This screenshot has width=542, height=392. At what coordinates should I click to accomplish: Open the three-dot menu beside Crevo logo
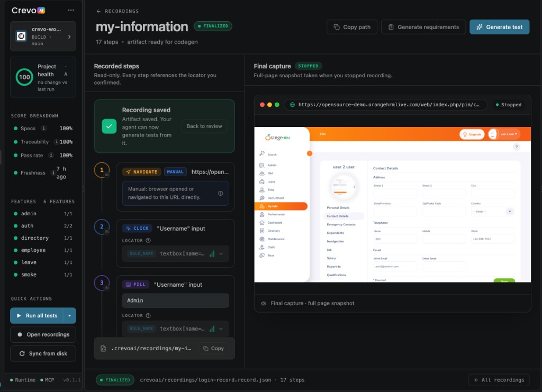pos(71,10)
